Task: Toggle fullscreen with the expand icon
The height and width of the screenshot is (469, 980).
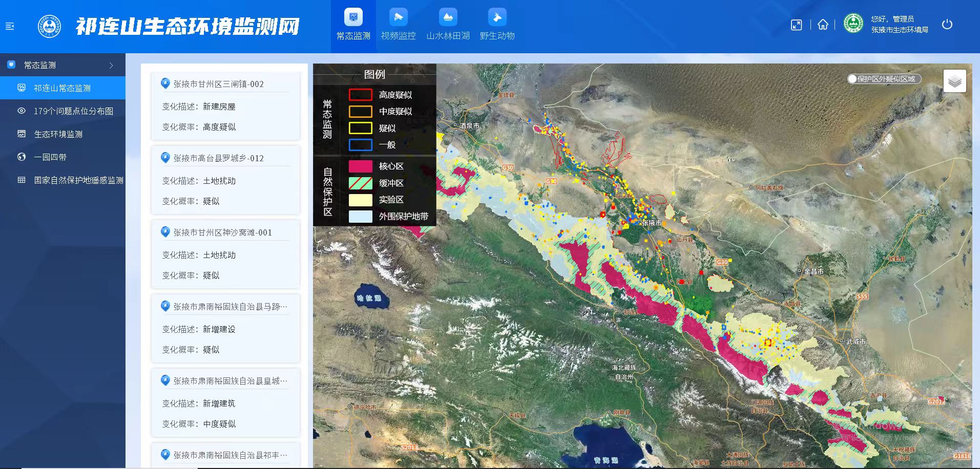Action: tap(796, 25)
